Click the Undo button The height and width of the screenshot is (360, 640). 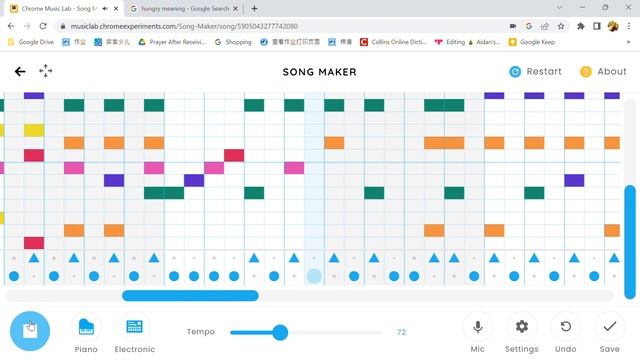565,332
